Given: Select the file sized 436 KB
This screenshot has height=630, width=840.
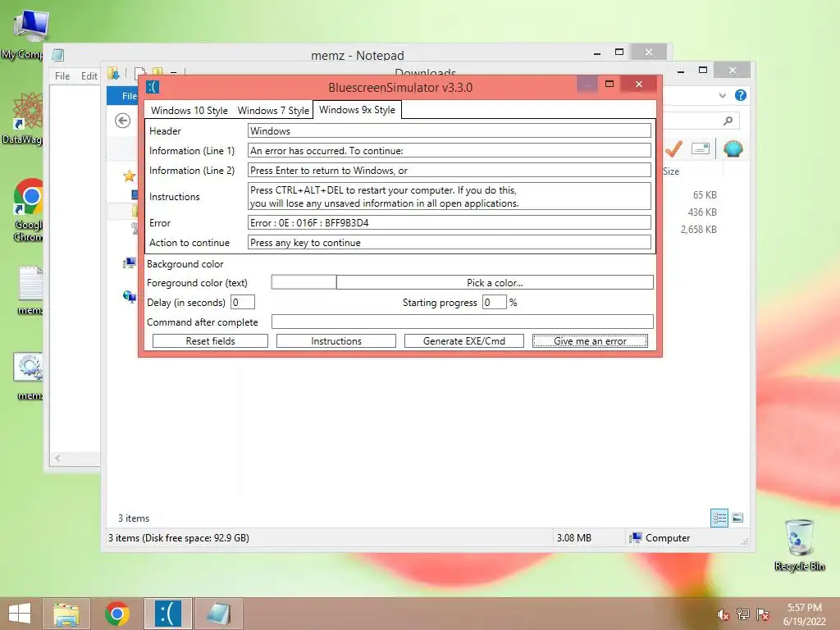Looking at the screenshot, I should pyautogui.click(x=702, y=212).
